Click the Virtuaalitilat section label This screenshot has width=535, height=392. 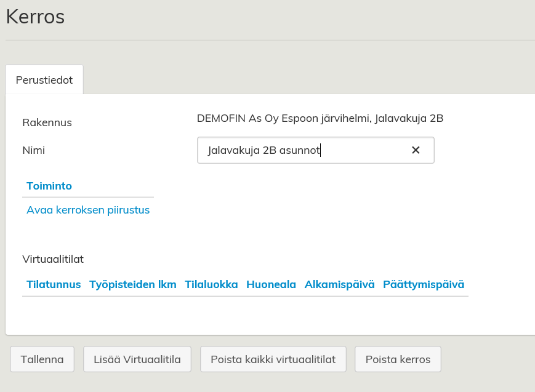coord(52,259)
